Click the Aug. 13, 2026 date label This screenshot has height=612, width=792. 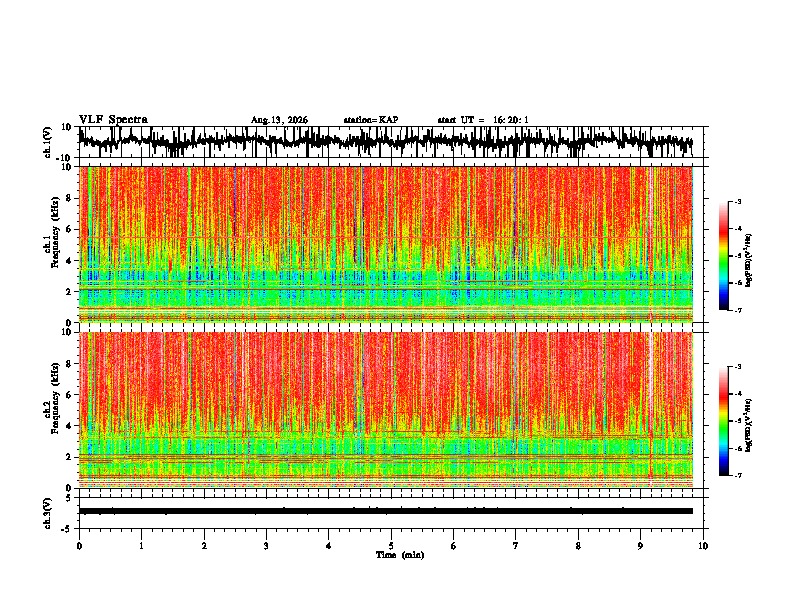click(279, 120)
